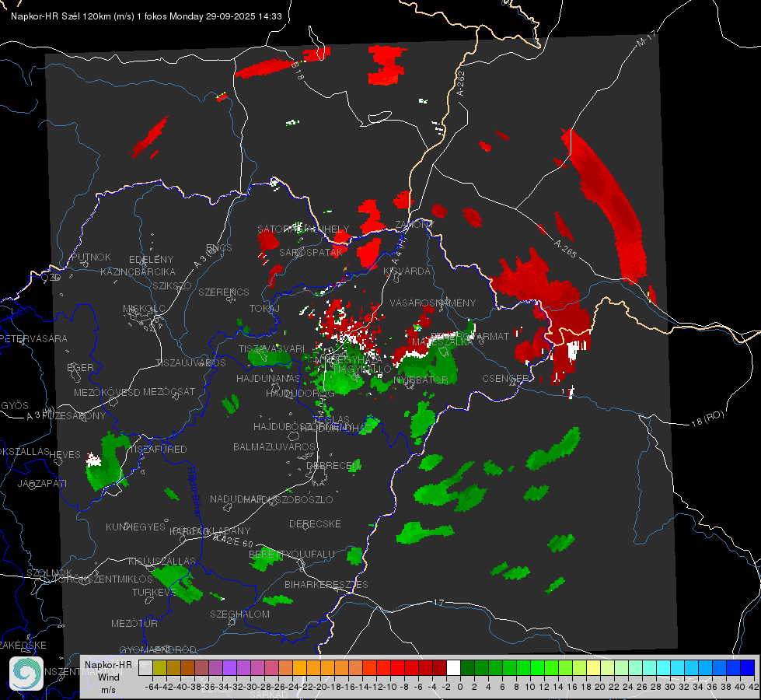
Task: Select the '18 (RO)' road label
Action: [x=707, y=418]
